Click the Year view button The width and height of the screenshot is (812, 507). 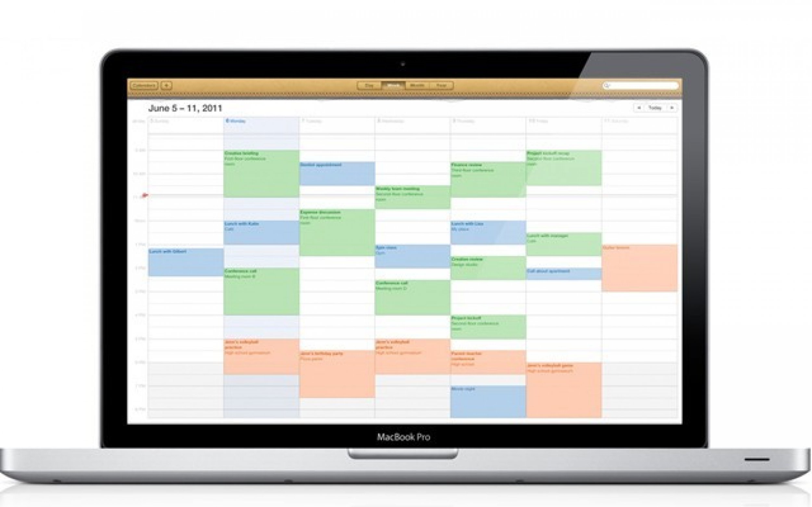pos(442,86)
